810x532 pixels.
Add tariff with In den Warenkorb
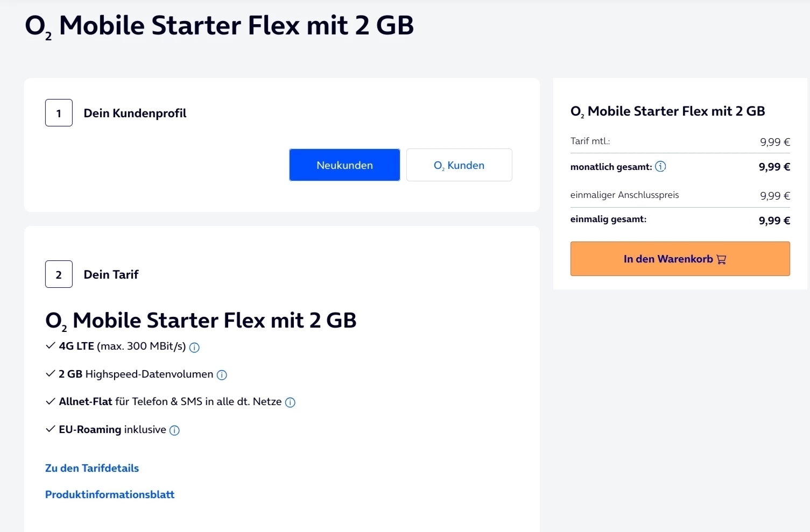[680, 259]
